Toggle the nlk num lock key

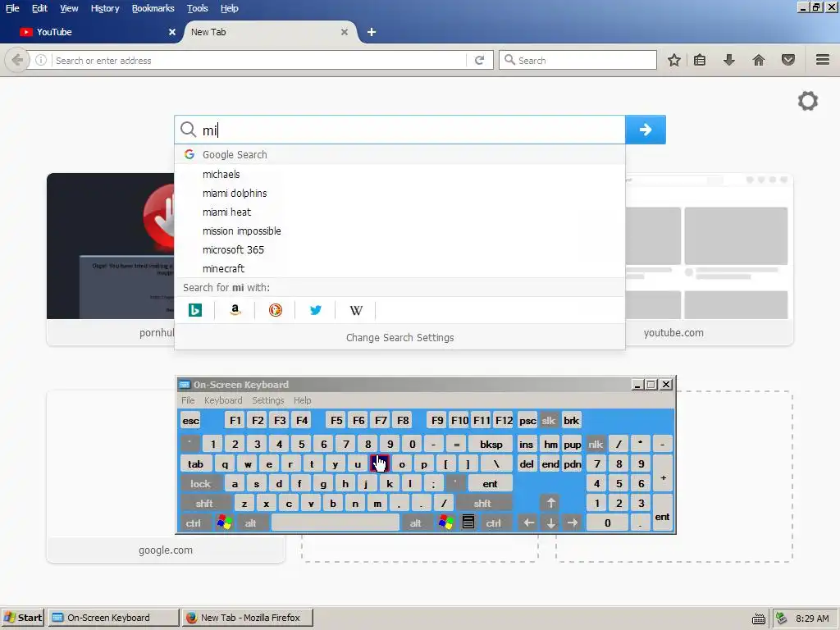(596, 444)
